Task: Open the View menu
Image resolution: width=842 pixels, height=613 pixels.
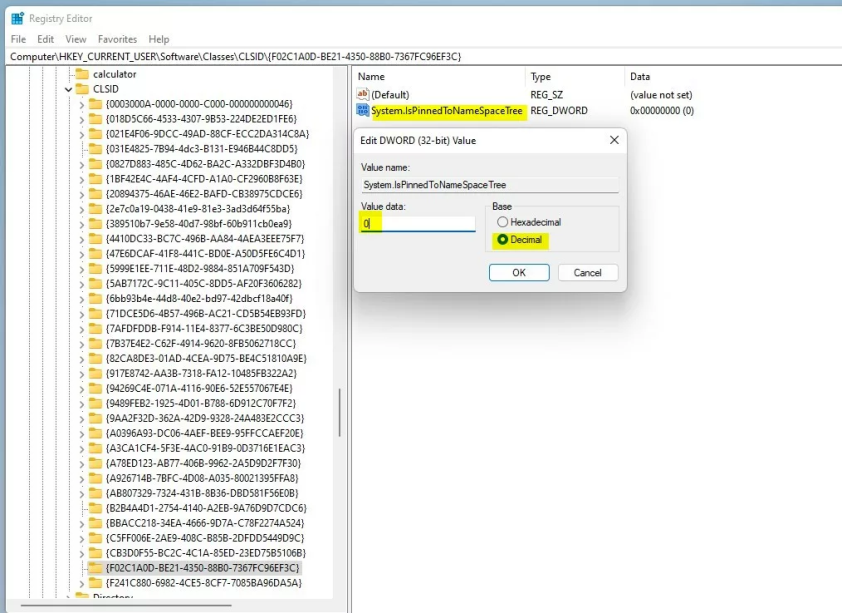Action: tap(76, 39)
